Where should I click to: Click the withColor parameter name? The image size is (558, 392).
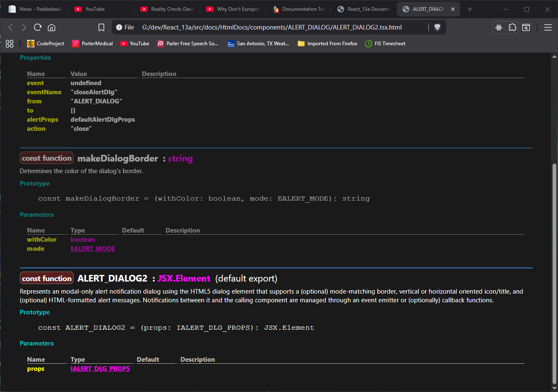click(x=42, y=240)
